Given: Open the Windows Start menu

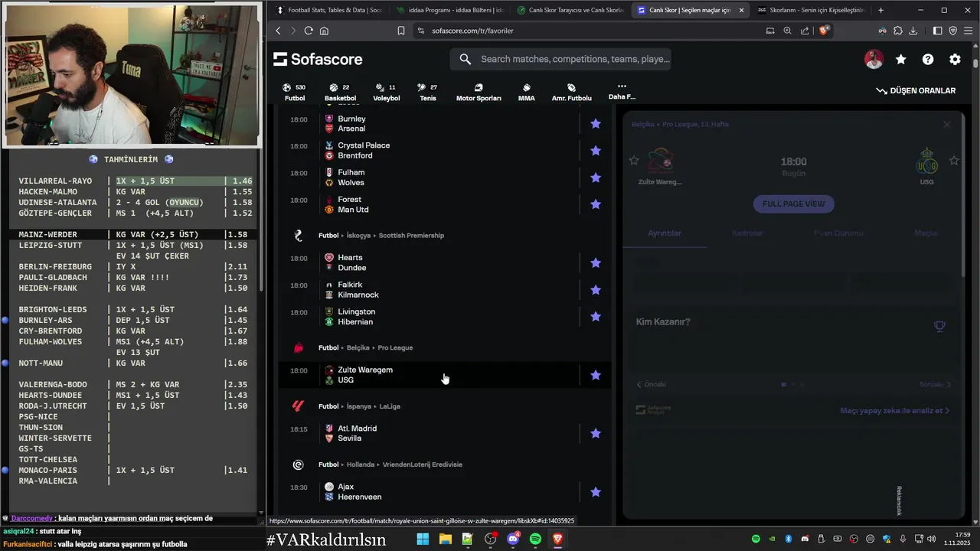Looking at the screenshot, I should coord(423,539).
